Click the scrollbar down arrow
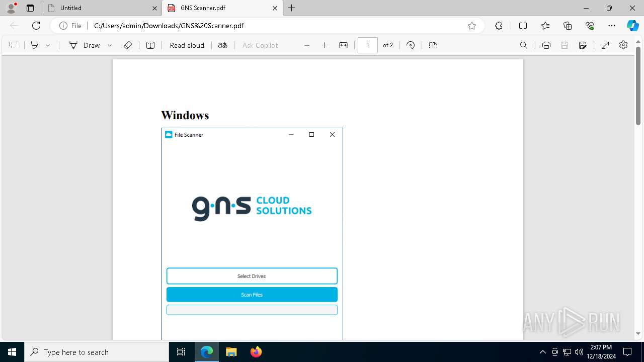 [x=638, y=333]
